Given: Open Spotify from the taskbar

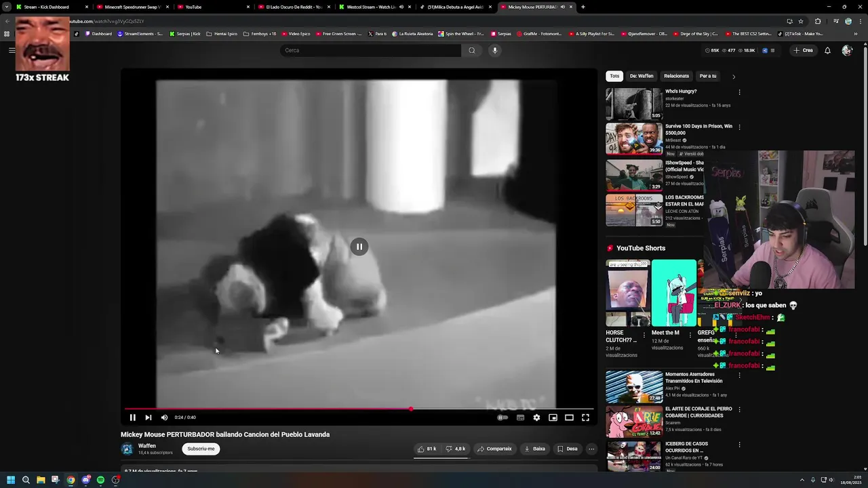Looking at the screenshot, I should click(x=100, y=480).
